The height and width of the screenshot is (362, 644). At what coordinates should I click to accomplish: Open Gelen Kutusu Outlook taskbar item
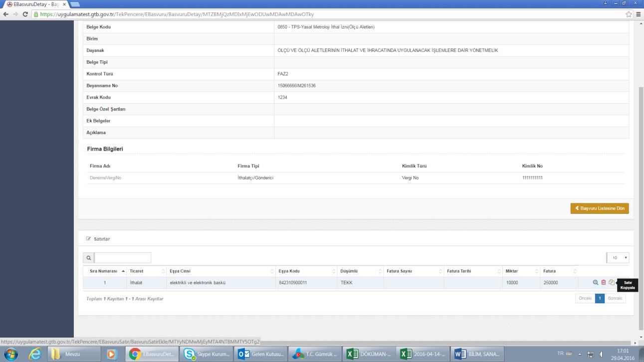260,354
